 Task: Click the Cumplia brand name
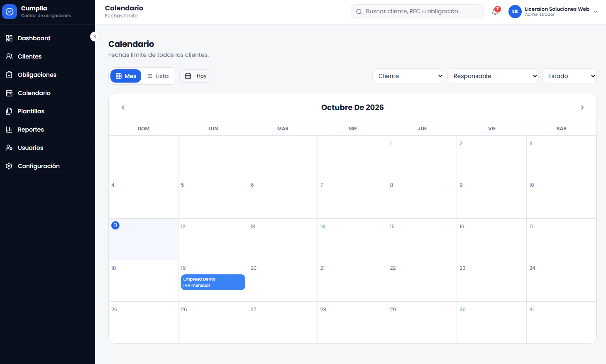[34, 8]
